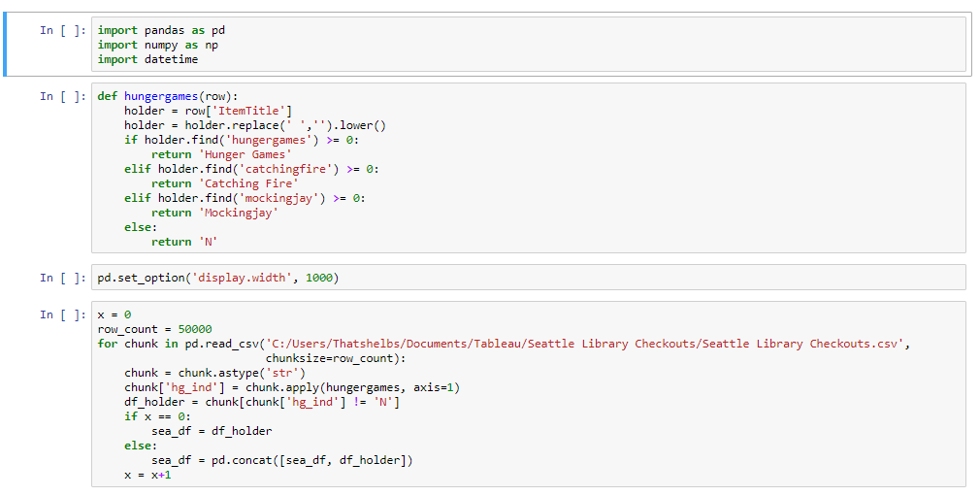Click the line return 'Hunger Games'
The width and height of the screenshot is (980, 496).
click(221, 154)
